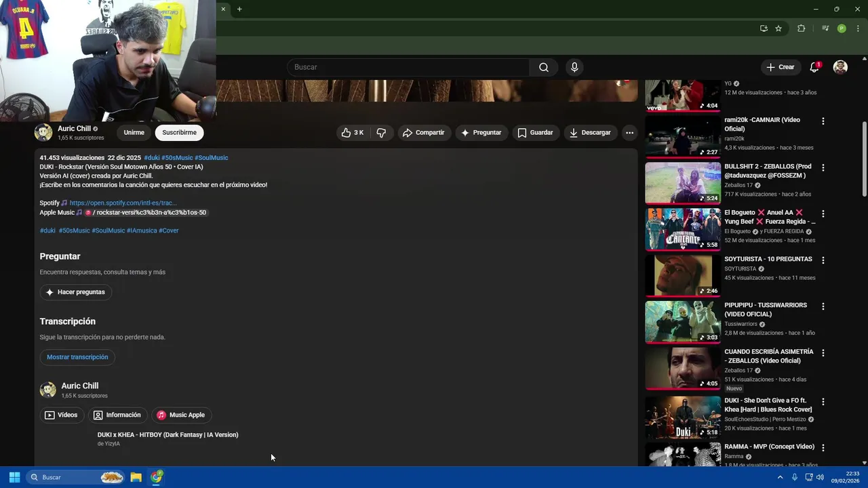The width and height of the screenshot is (868, 488).
Task: Open Preguntar AI button
Action: pyautogui.click(x=481, y=133)
